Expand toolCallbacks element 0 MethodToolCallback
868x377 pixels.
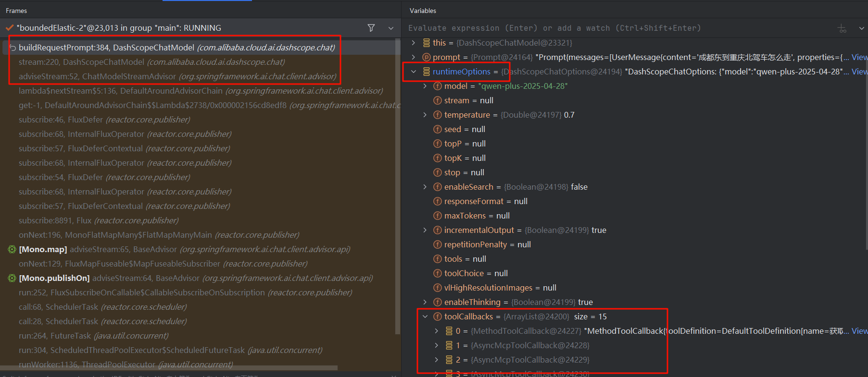(x=436, y=331)
